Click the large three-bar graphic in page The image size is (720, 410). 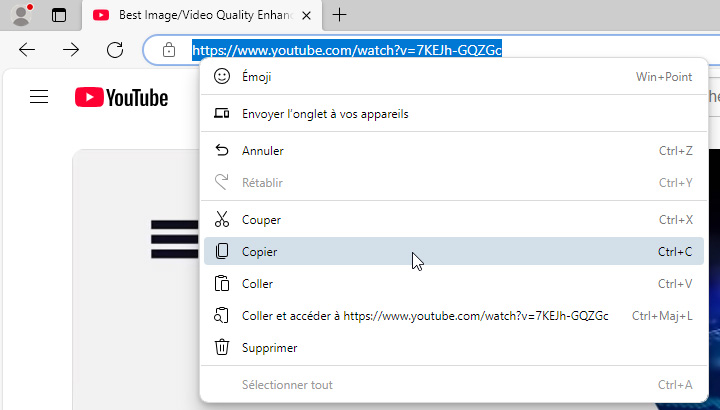[174, 239]
